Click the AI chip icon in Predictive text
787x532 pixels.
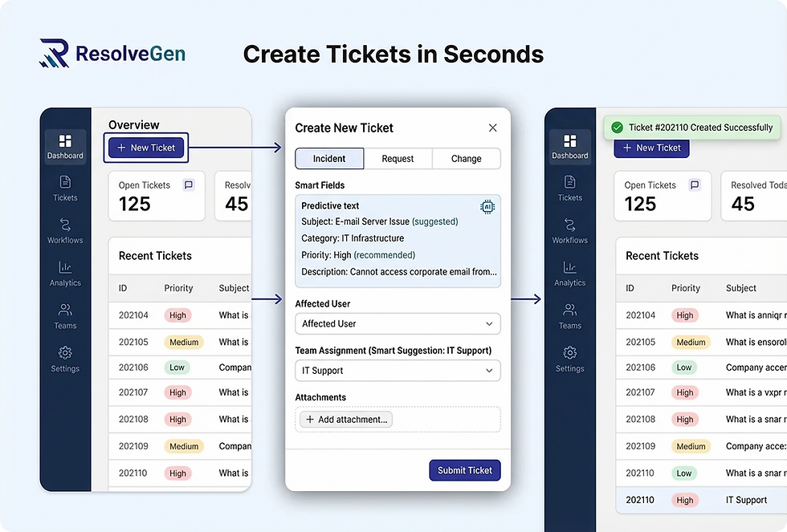(487, 206)
